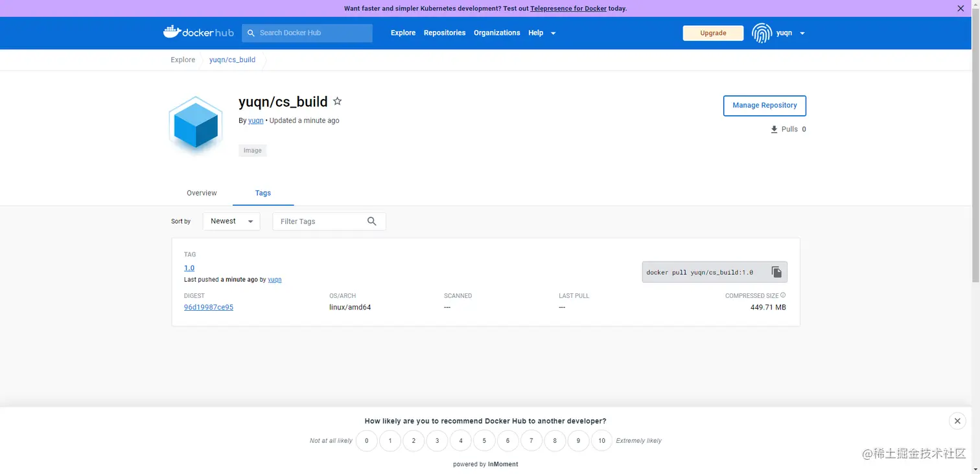Open the yuqn account dropdown arrow

tap(802, 33)
